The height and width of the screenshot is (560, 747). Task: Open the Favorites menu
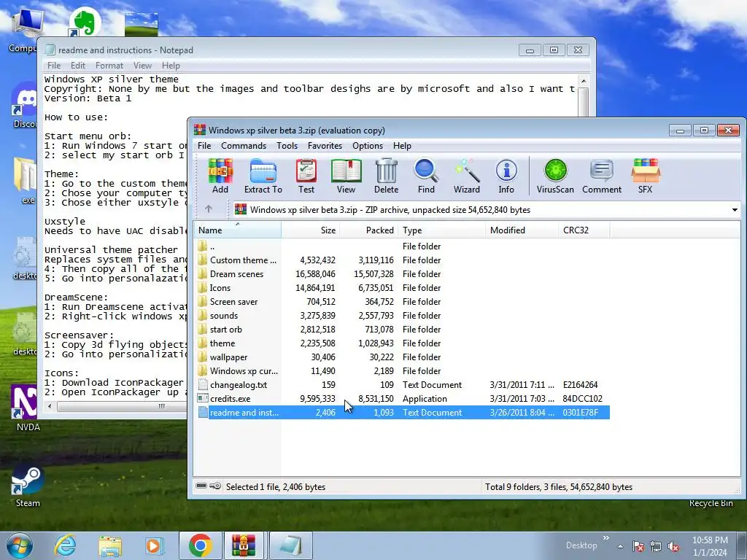point(325,146)
